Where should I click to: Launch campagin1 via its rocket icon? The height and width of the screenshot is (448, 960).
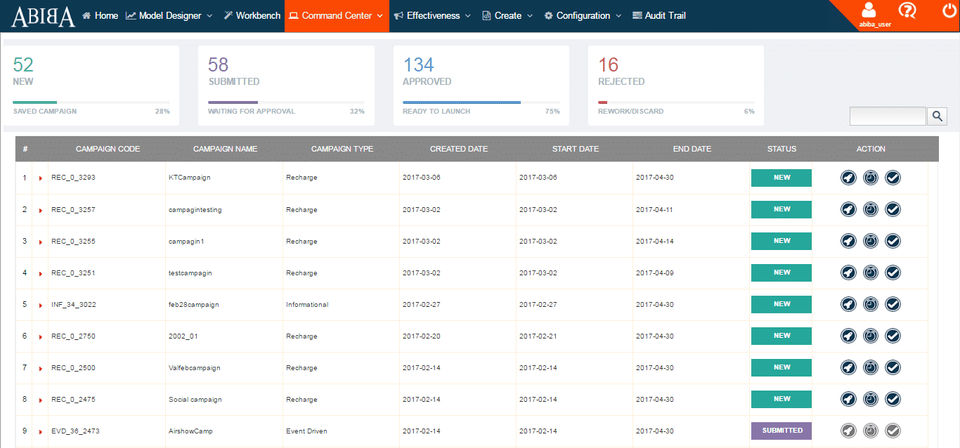click(848, 241)
